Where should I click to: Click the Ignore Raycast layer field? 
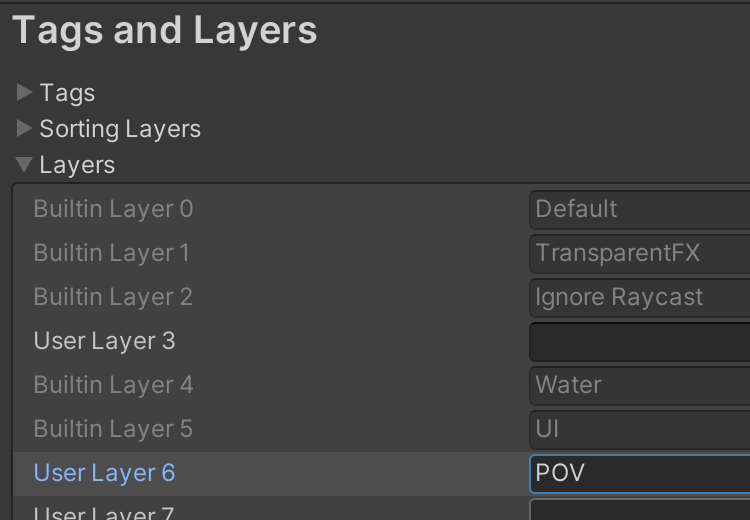point(640,297)
